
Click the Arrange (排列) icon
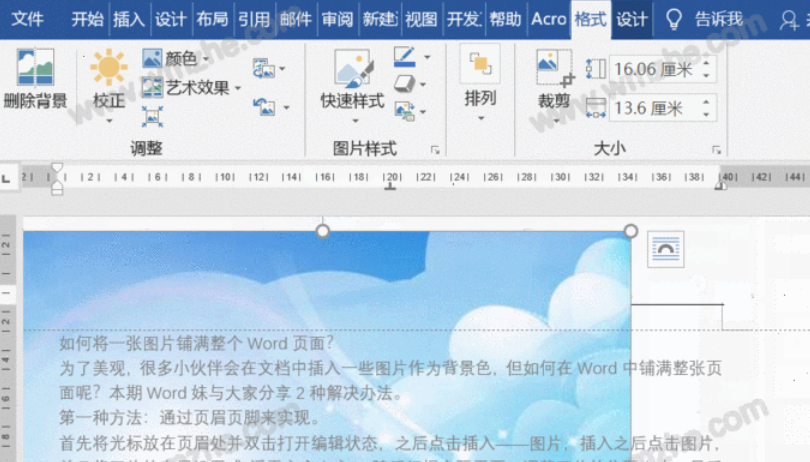click(480, 64)
